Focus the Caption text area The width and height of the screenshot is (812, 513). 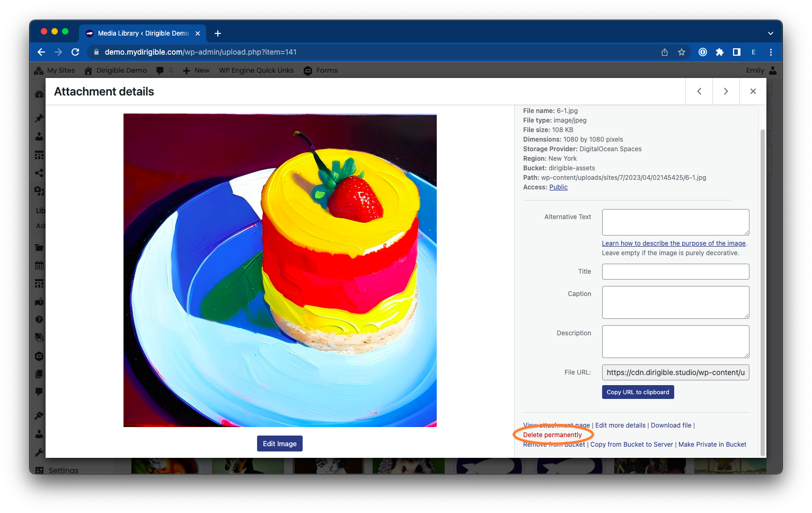tap(675, 302)
